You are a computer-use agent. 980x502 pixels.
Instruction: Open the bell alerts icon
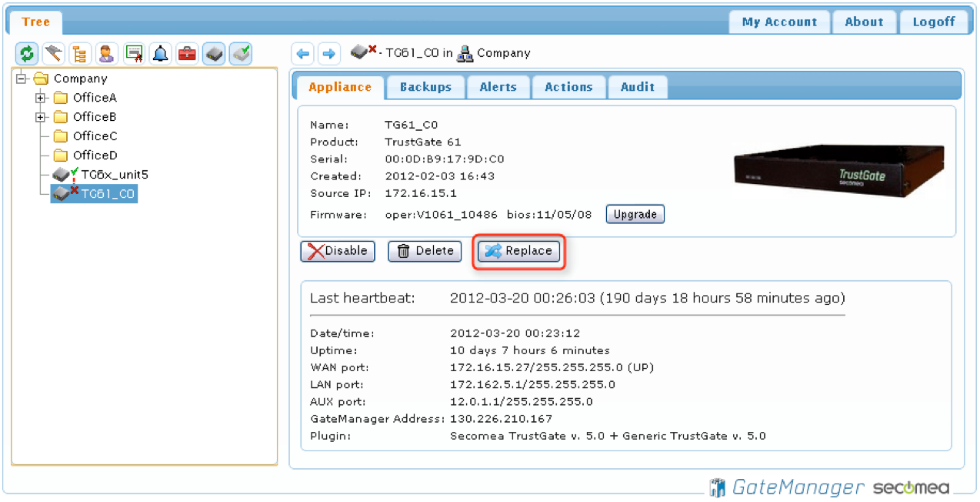click(x=160, y=53)
